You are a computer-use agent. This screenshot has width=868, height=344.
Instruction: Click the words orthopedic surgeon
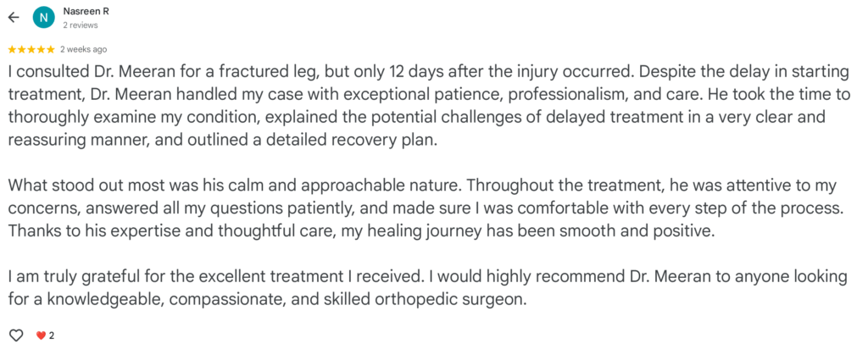coord(450,300)
